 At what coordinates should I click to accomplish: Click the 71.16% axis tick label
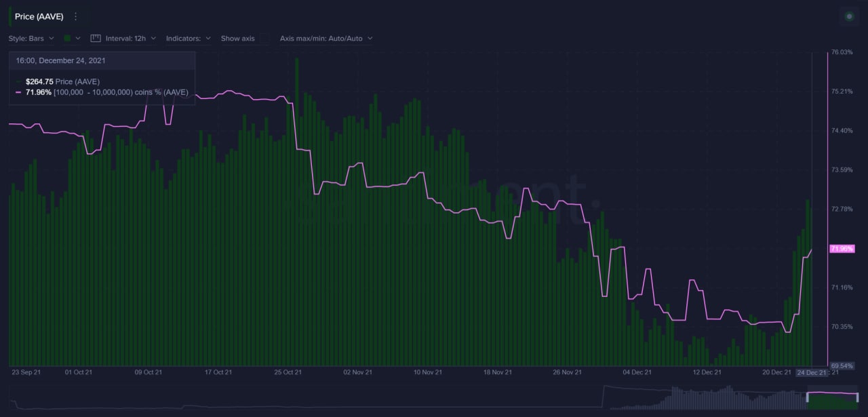[x=842, y=287]
